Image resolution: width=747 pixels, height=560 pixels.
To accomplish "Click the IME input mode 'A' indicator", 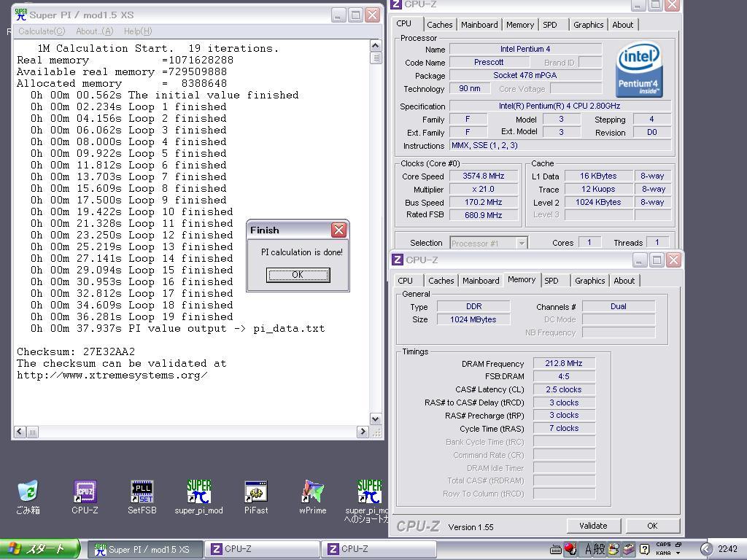I will click(589, 549).
